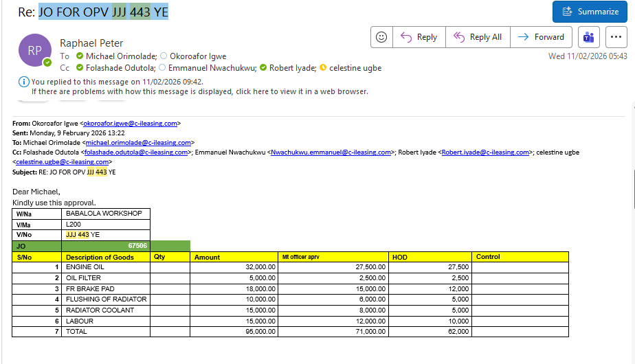Open folashade.odutola@c-ileasing.com email link
The height and width of the screenshot is (364, 635).
(136, 152)
